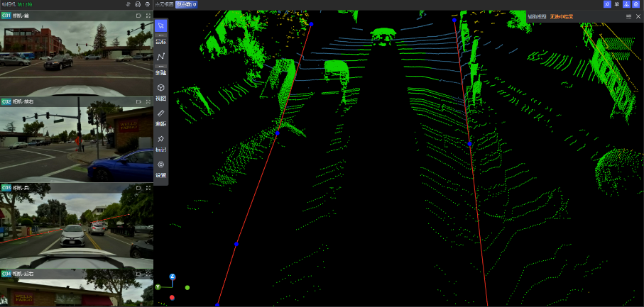Click the blue Z axis handle on gizmo
The height and width of the screenshot is (307, 644).
coord(173,277)
